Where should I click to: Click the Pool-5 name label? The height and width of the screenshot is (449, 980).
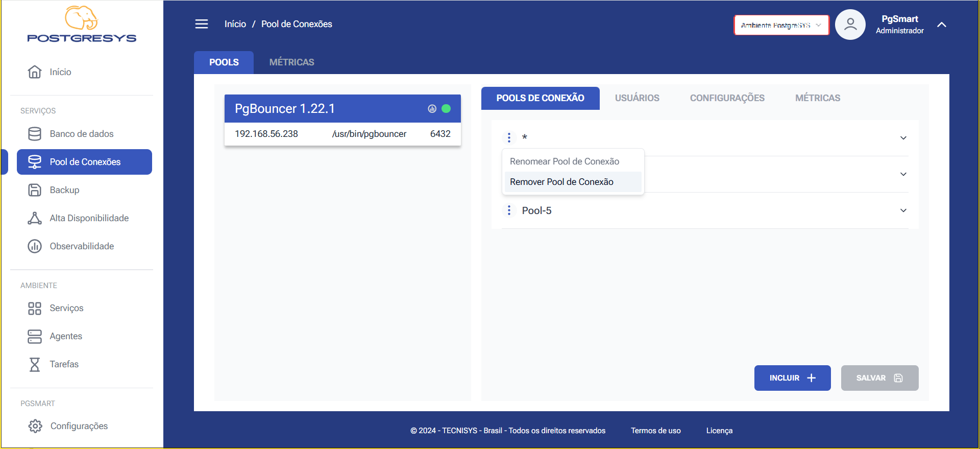537,210
